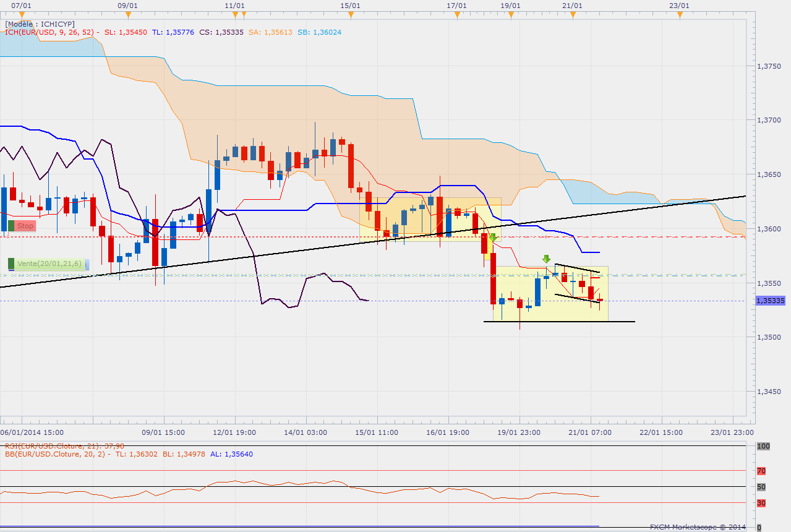Click the 1,3650 price axis label
The image size is (791, 532).
tap(769, 174)
